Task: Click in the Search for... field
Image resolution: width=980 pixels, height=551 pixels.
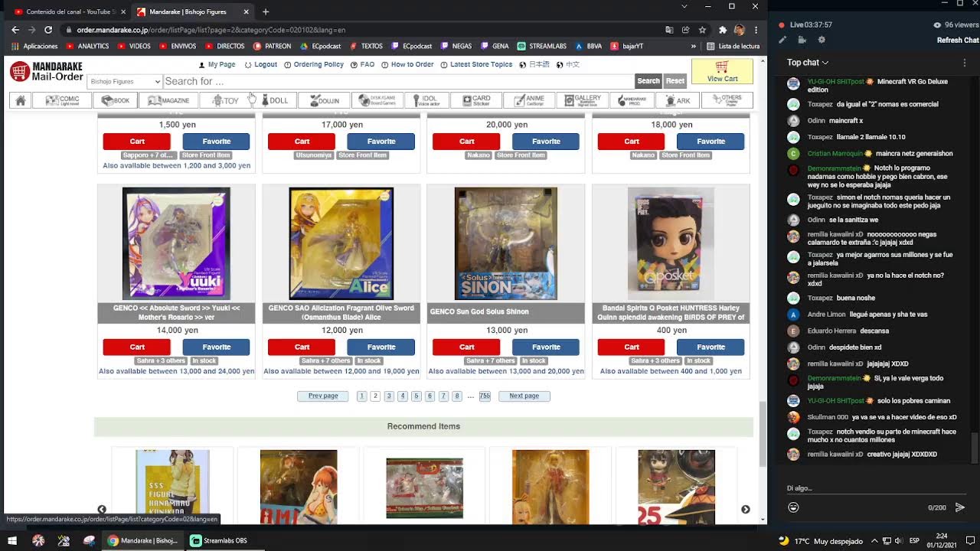Action: (398, 81)
